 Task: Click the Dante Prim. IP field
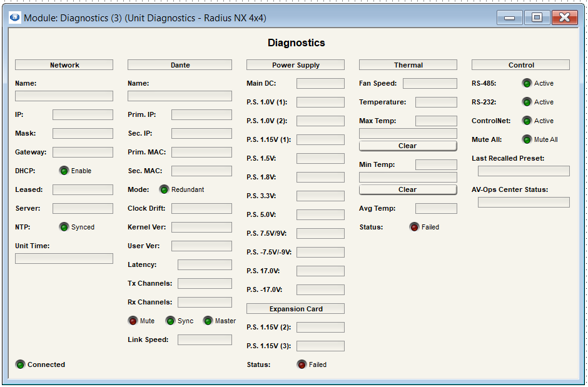202,114
